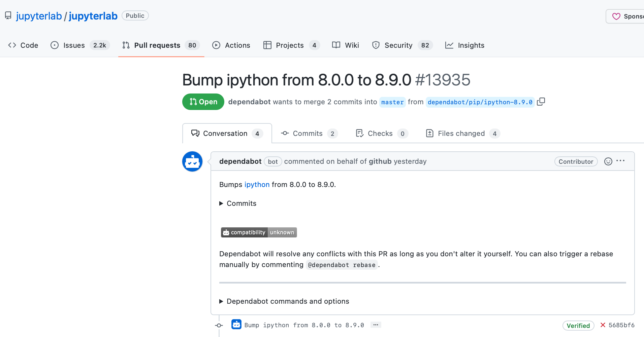Click the Projects table icon
Image resolution: width=644 pixels, height=337 pixels.
point(267,45)
